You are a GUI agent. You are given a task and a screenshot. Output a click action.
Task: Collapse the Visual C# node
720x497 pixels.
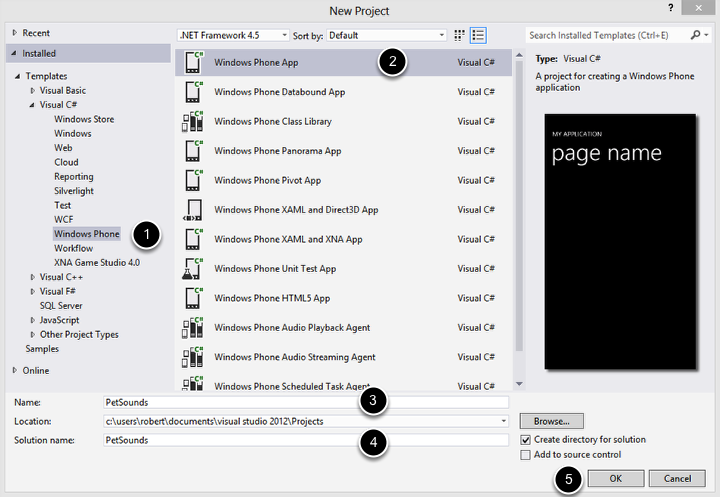pyautogui.click(x=32, y=105)
